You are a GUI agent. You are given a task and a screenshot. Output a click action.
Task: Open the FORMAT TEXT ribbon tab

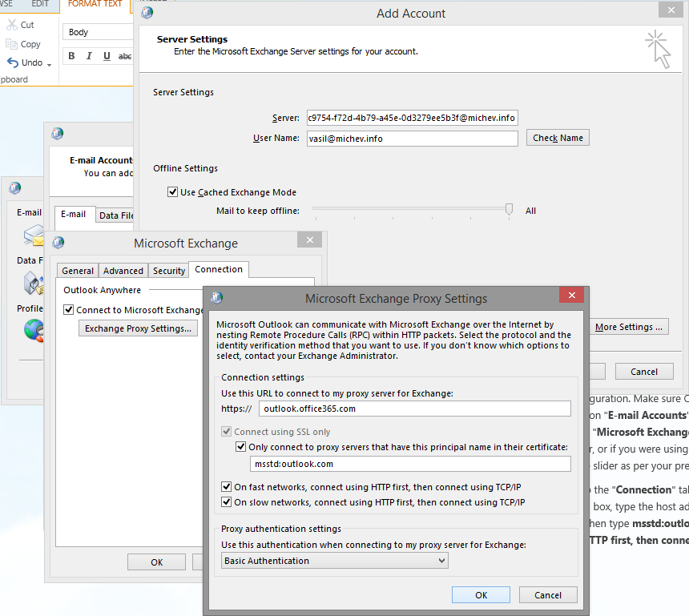[x=95, y=4]
